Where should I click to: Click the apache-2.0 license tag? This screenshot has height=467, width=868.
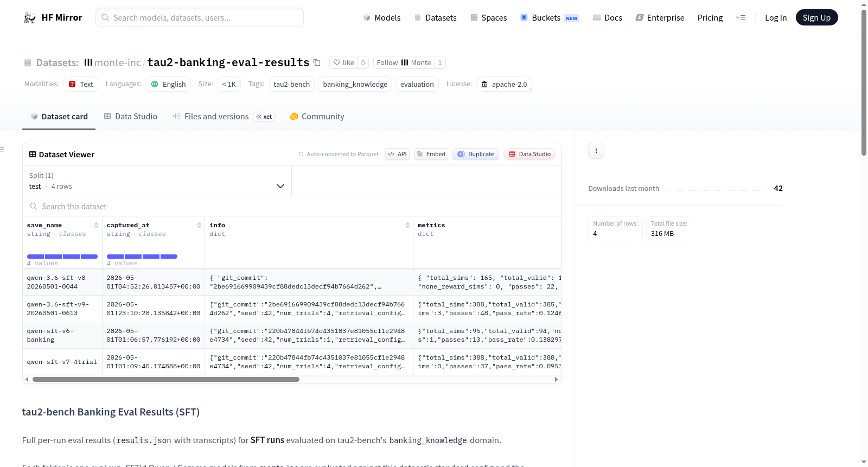[x=505, y=84]
